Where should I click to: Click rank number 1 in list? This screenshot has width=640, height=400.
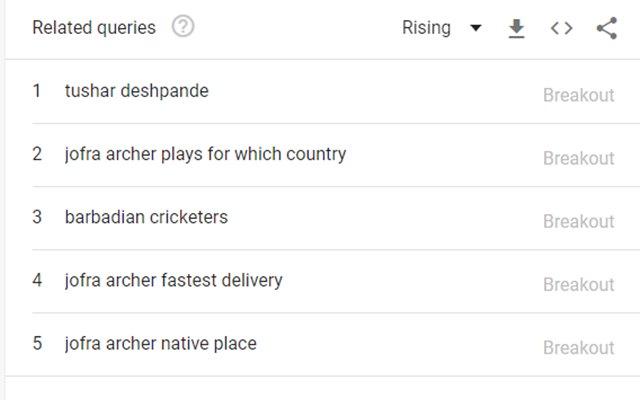(x=37, y=91)
